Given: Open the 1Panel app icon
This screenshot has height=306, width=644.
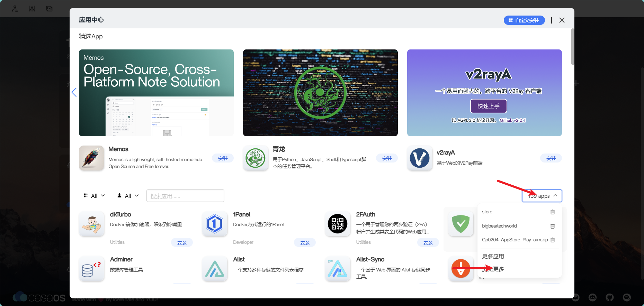Looking at the screenshot, I should click(215, 224).
